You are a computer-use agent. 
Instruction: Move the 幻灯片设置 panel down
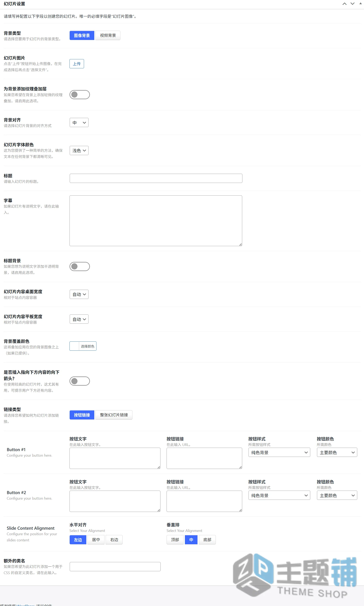353,4
